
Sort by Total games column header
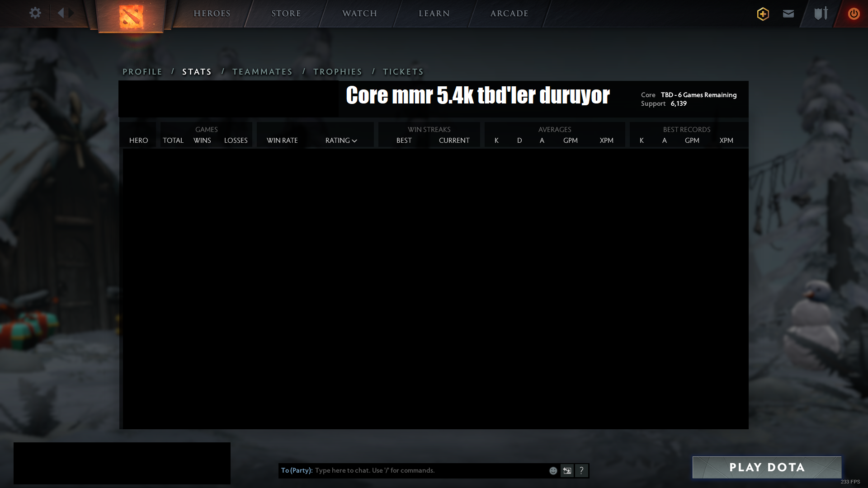(x=173, y=141)
